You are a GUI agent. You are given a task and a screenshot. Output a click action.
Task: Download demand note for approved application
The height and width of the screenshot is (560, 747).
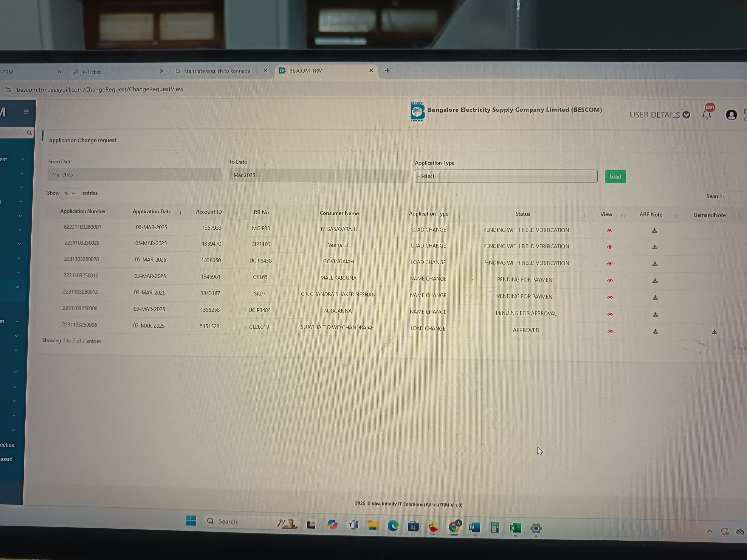pos(715,332)
